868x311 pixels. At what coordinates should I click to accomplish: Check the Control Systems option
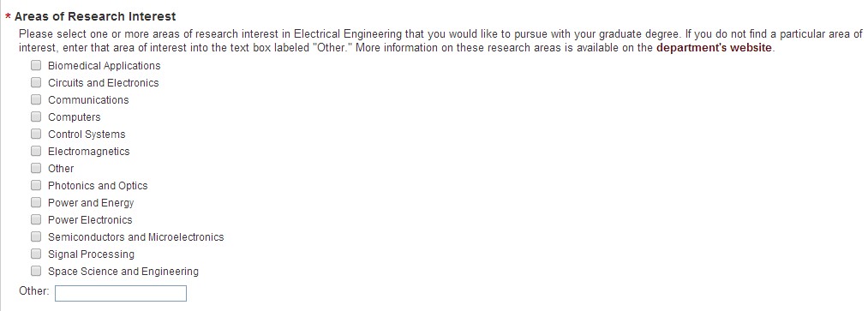[36, 134]
